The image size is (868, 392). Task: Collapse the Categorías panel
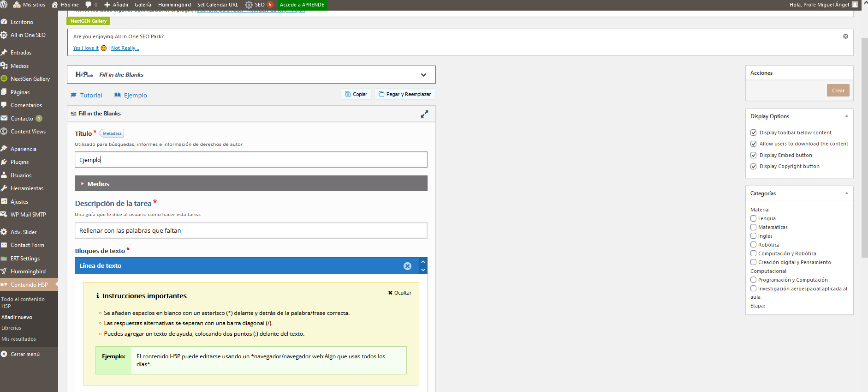coord(846,193)
